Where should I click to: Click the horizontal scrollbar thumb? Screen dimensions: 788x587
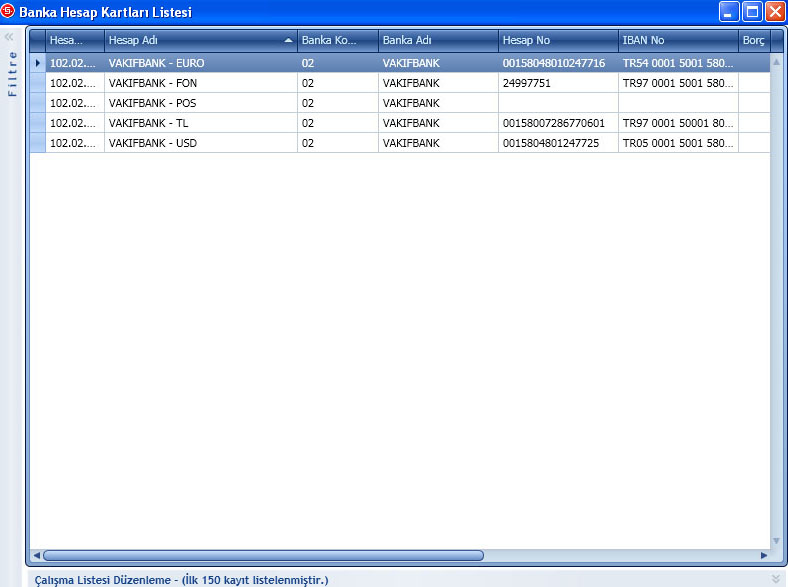tap(262, 555)
